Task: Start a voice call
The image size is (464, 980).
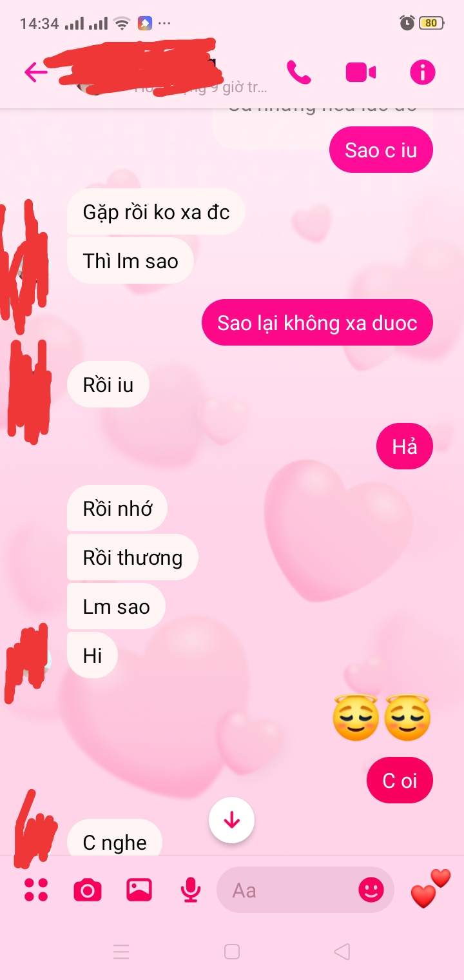Action: click(299, 72)
